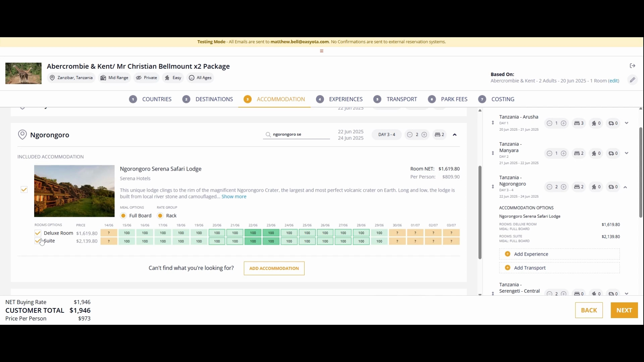Click the hiker experiences icon for sidebar Ngorongoro
The height and width of the screenshot is (362, 644).
tap(594, 187)
